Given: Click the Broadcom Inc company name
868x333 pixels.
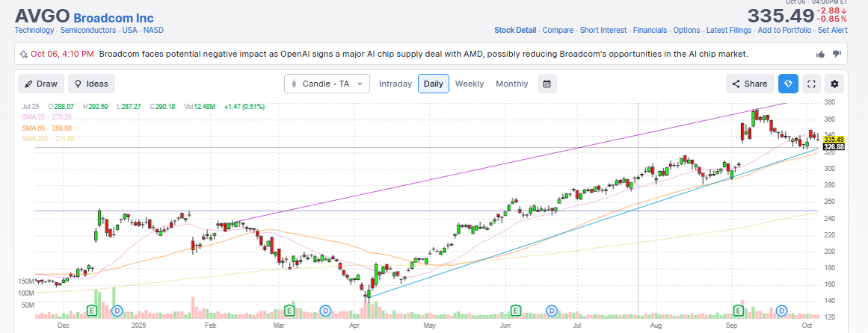Looking at the screenshot, I should [x=114, y=18].
